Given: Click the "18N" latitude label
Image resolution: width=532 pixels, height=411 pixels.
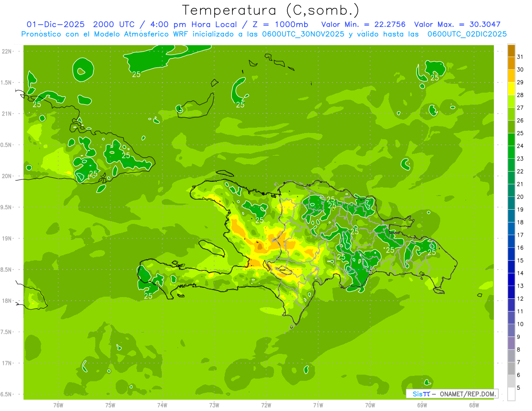Looking at the screenshot, I should pyautogui.click(x=8, y=301).
